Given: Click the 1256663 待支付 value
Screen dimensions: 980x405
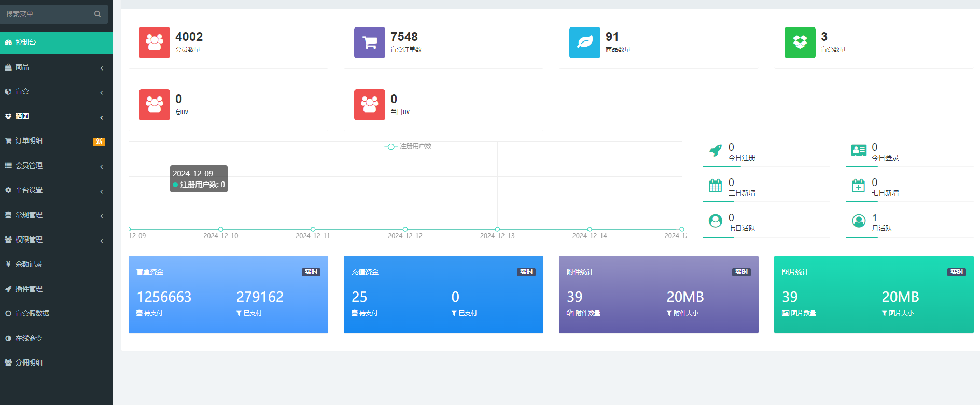Looking at the screenshot, I should coord(164,297).
